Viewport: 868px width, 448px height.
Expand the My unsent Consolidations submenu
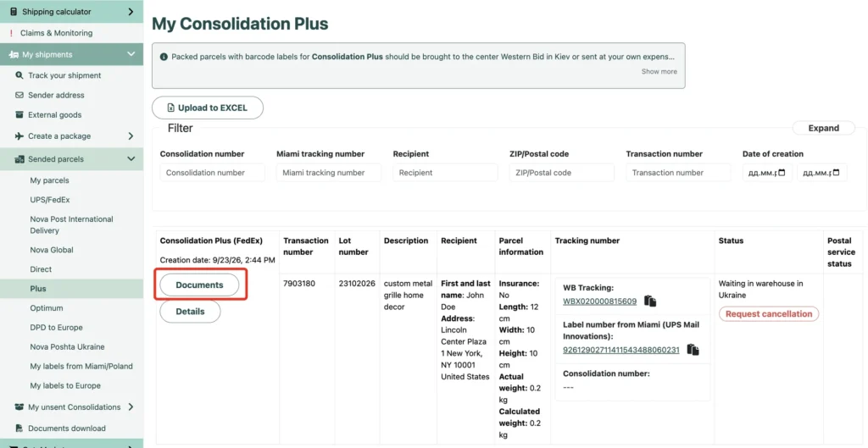point(131,407)
